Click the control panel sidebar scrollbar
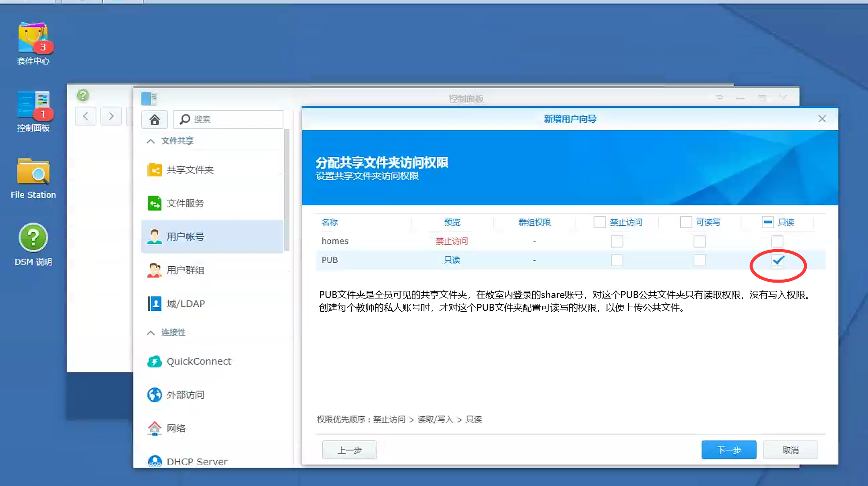The height and width of the screenshot is (486, 868). (x=287, y=189)
